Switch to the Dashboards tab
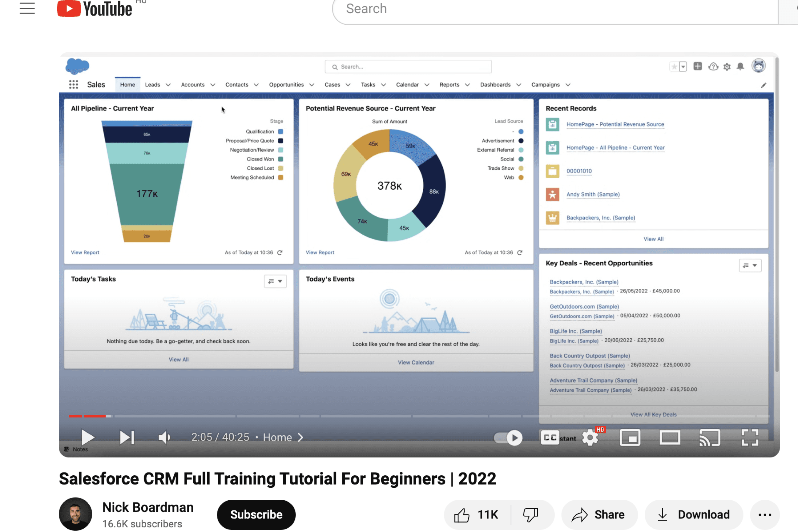 click(x=495, y=84)
